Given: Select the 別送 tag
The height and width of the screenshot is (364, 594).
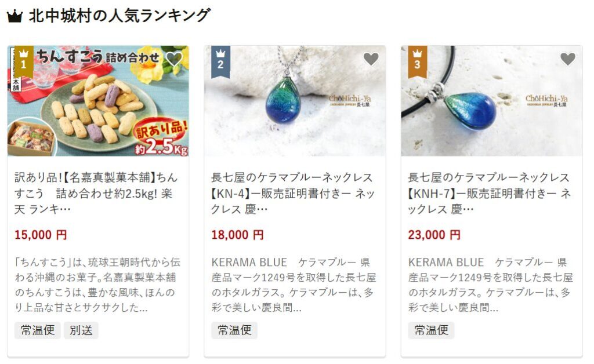Looking at the screenshot, I should (81, 330).
